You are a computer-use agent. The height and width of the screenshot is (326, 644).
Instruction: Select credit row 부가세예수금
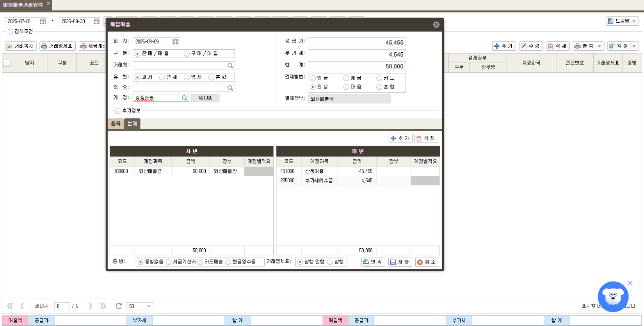(358, 181)
